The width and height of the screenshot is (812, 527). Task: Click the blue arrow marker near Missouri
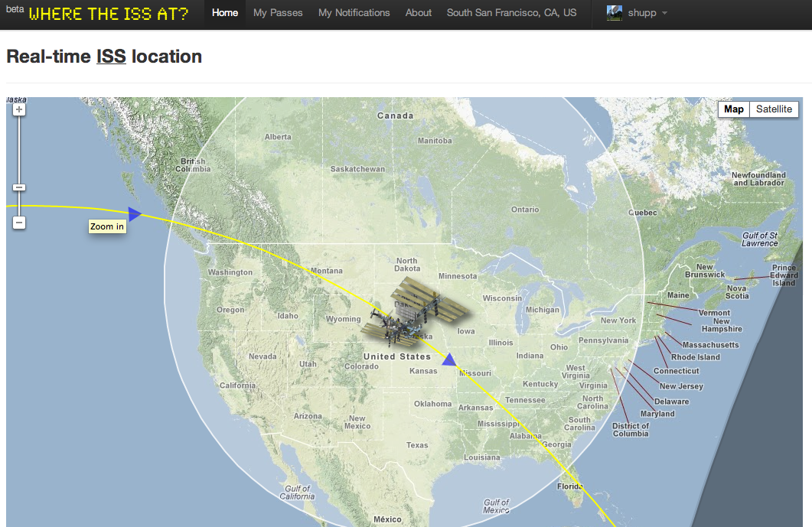(449, 359)
